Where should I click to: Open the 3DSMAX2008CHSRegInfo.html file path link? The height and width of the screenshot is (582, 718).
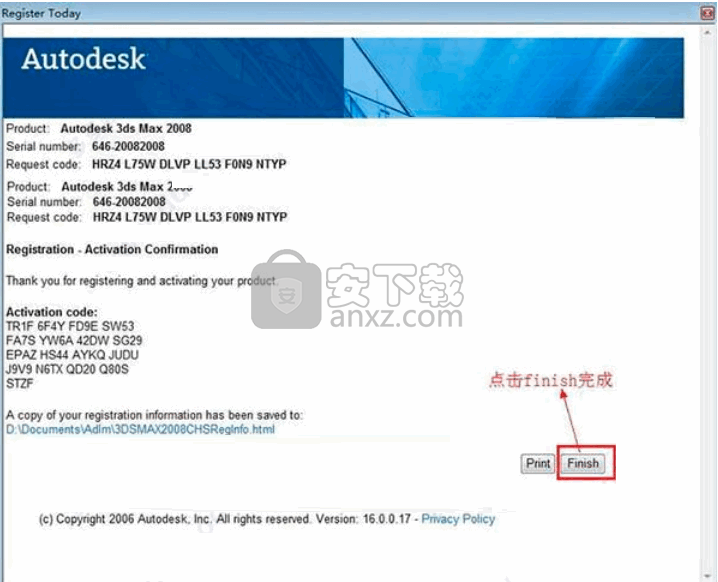[x=140, y=430]
